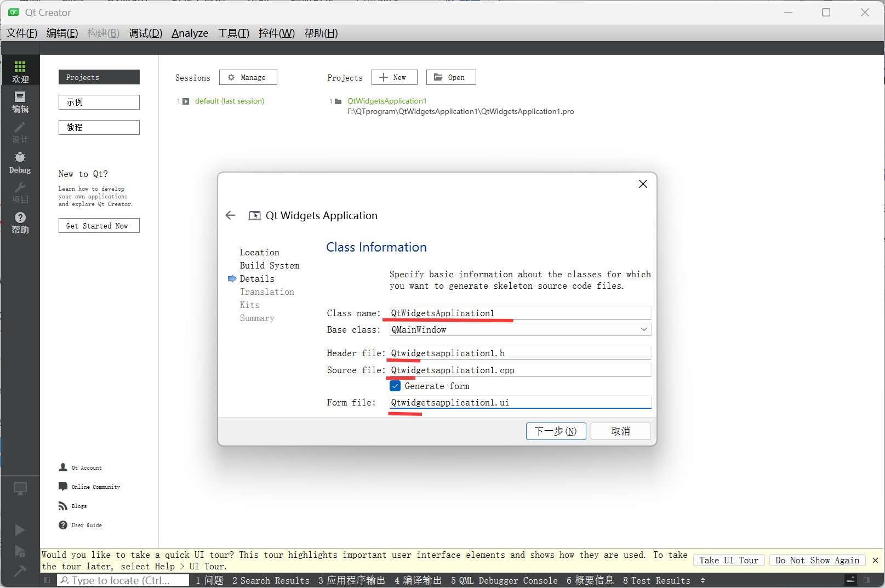Toggle the left sidebar button in status bar

point(47,580)
